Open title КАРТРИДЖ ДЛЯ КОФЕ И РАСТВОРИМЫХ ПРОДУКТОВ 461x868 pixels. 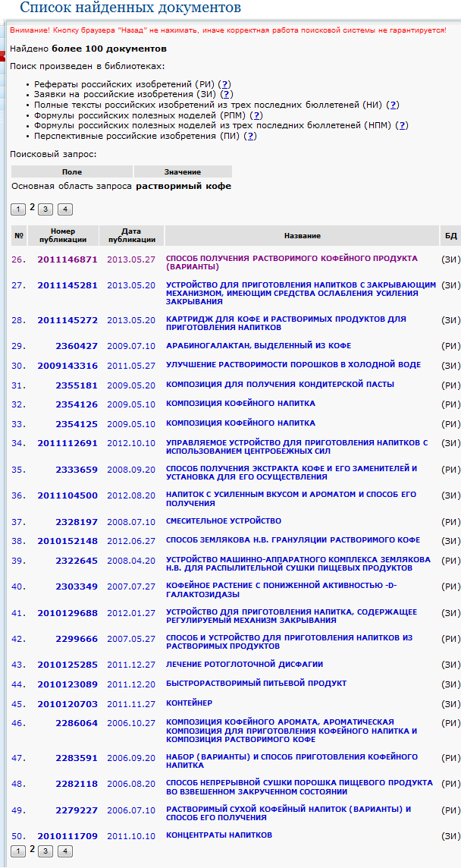coord(286,323)
